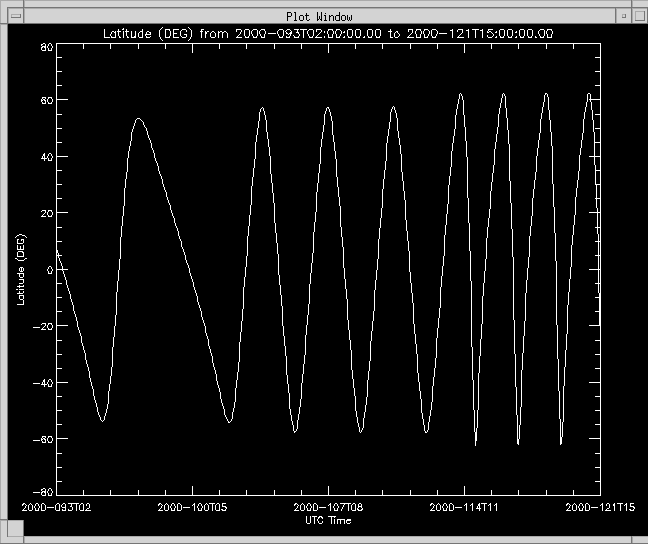Click the UTC Time x-axis label
This screenshot has width=648, height=544.
328,520
